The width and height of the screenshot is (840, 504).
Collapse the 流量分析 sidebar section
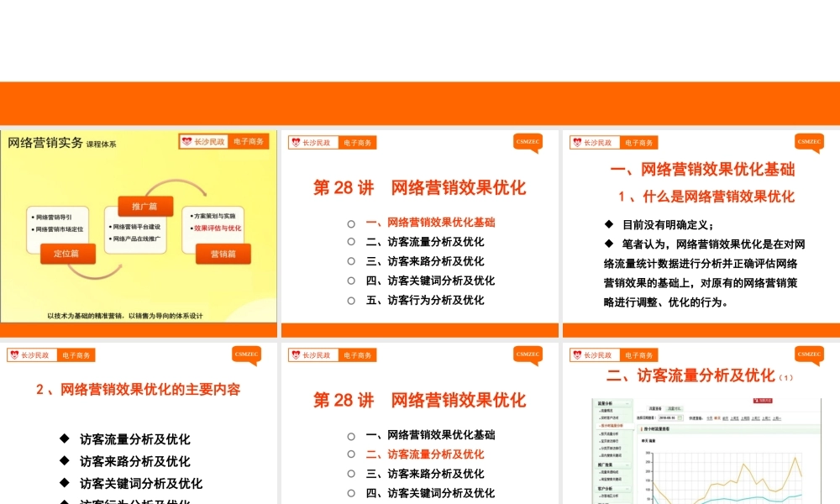(627, 403)
